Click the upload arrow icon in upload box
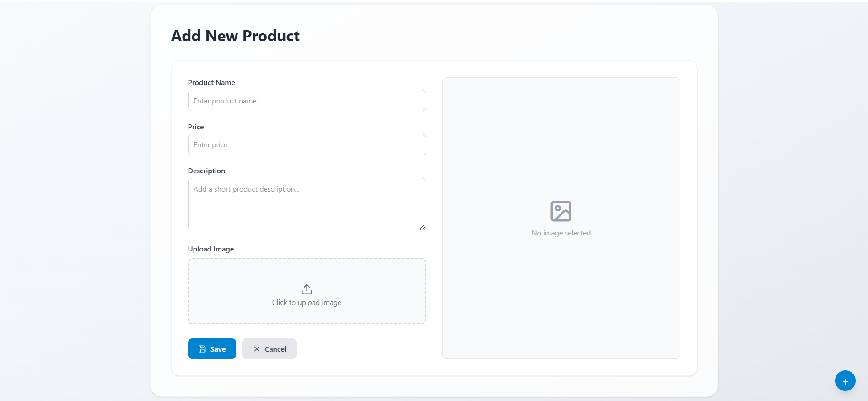The width and height of the screenshot is (868, 401). click(x=306, y=289)
